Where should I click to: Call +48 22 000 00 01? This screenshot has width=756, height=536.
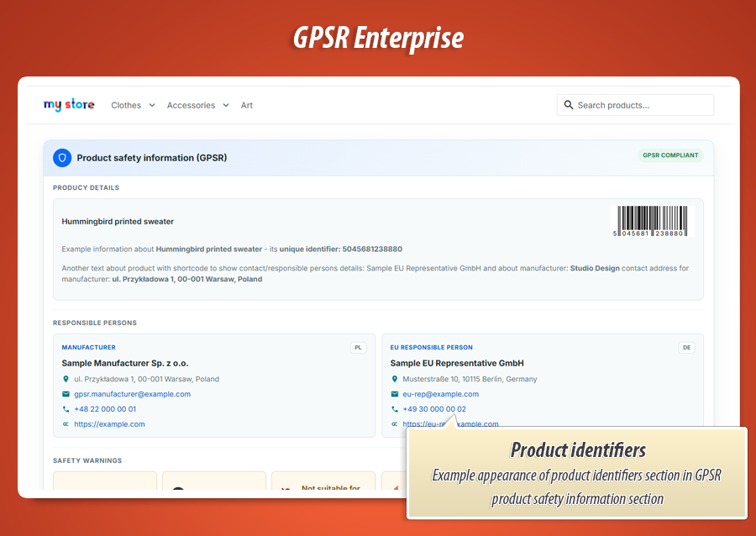(x=105, y=409)
